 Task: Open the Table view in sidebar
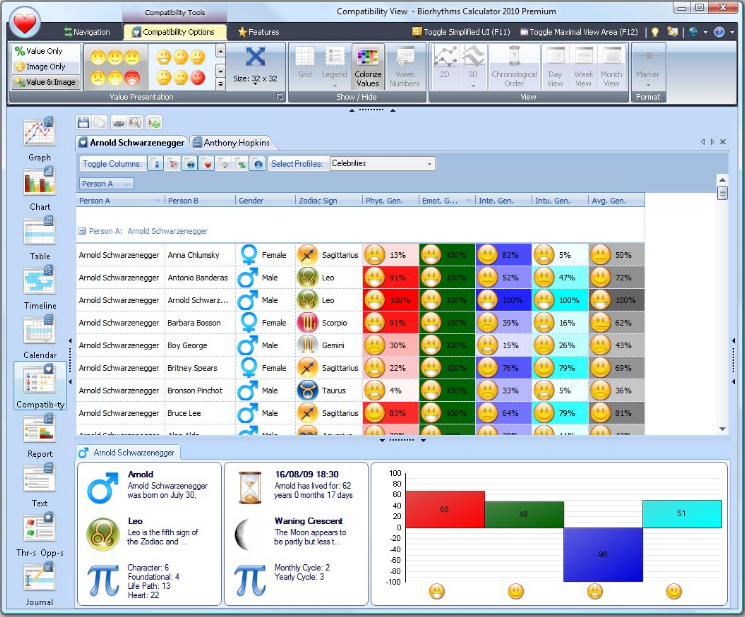pos(39,238)
